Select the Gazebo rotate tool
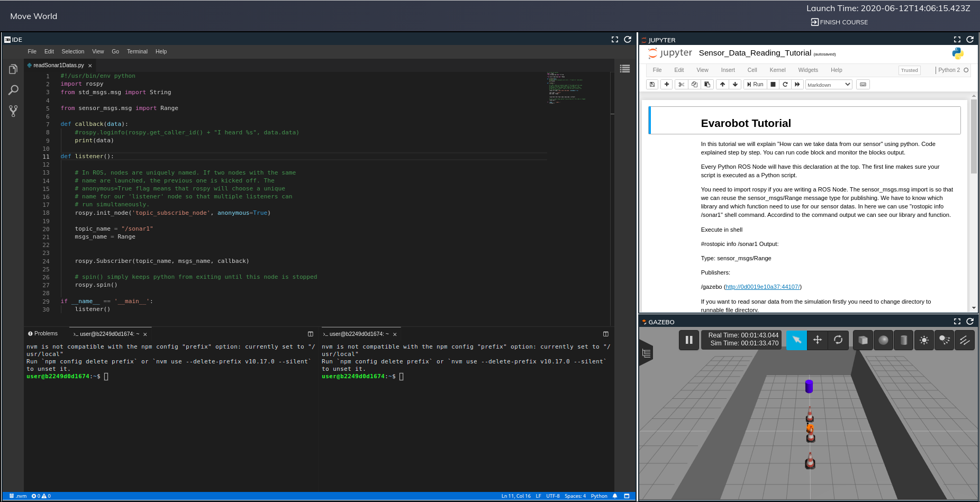 pos(838,340)
